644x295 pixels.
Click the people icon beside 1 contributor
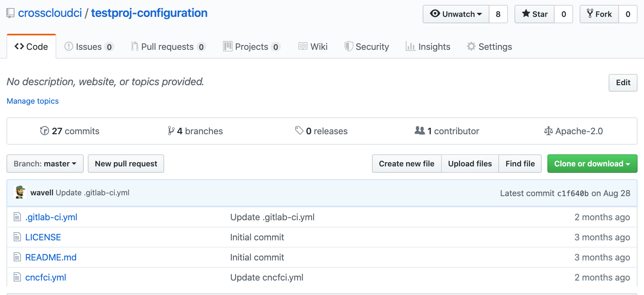click(420, 131)
